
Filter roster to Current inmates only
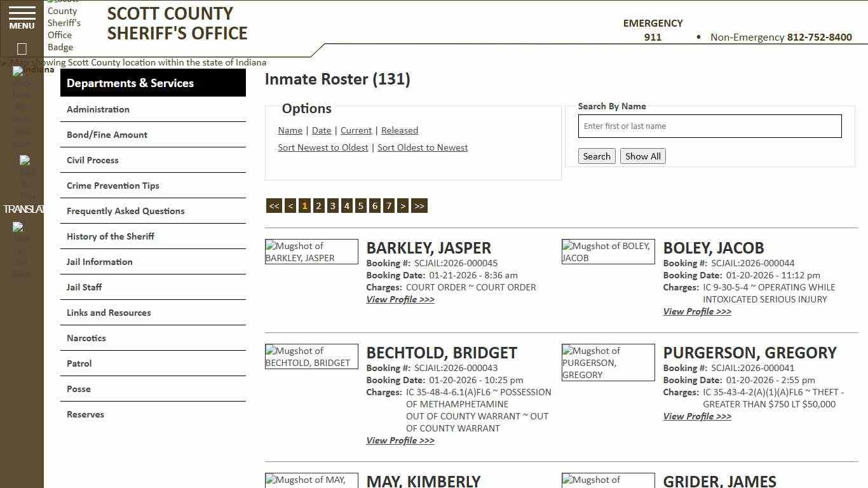[356, 130]
